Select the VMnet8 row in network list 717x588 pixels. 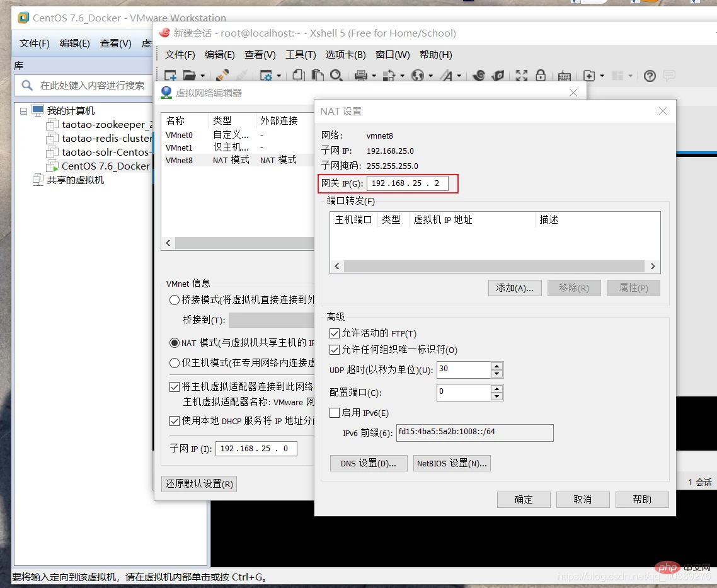[239, 160]
